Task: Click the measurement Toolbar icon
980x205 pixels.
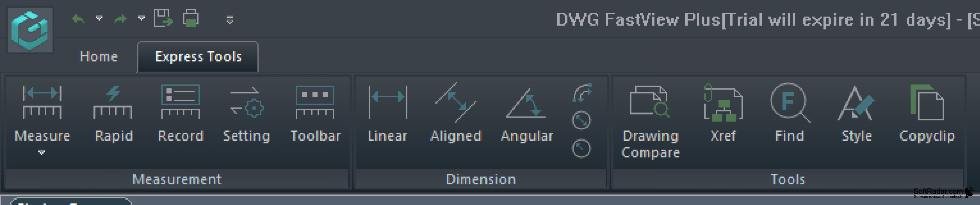Action: pyautogui.click(x=315, y=102)
